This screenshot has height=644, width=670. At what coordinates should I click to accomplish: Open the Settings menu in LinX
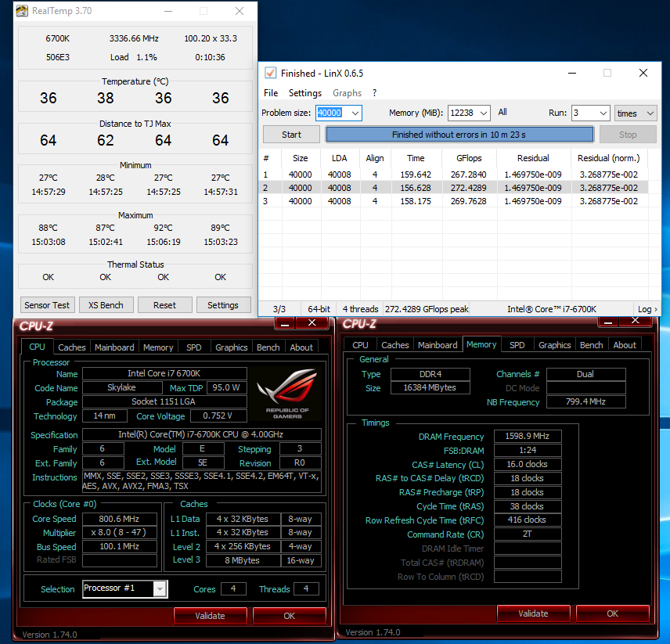click(305, 93)
